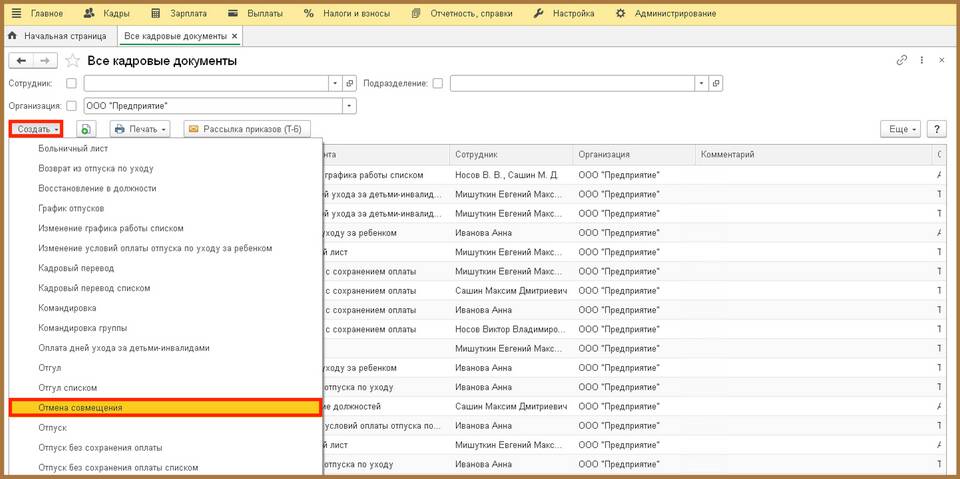Select Больничный лист from the menu

click(x=165, y=148)
